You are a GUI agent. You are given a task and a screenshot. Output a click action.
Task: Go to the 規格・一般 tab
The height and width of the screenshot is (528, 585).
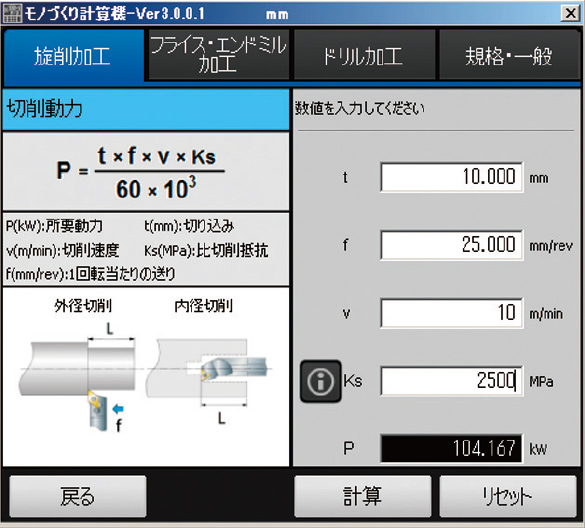click(x=509, y=55)
